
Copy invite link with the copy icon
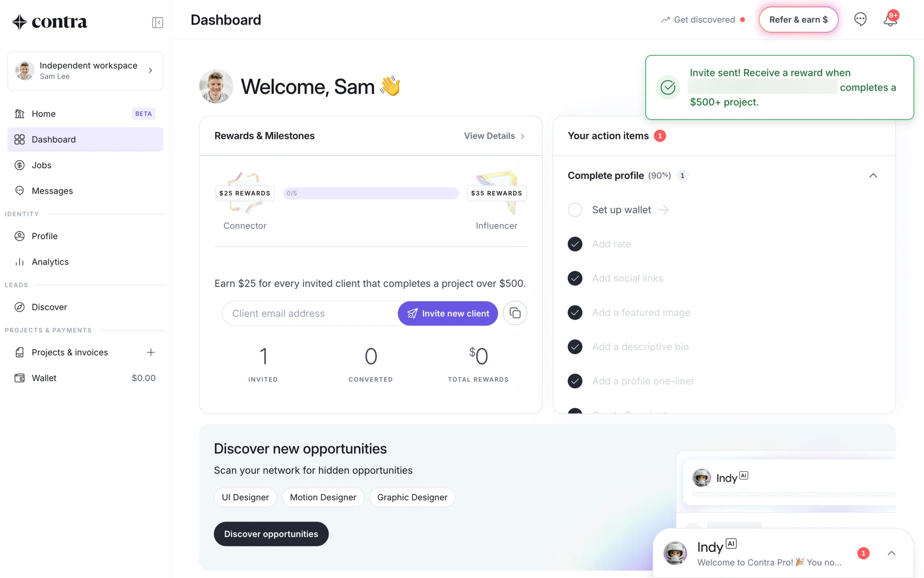click(x=515, y=313)
